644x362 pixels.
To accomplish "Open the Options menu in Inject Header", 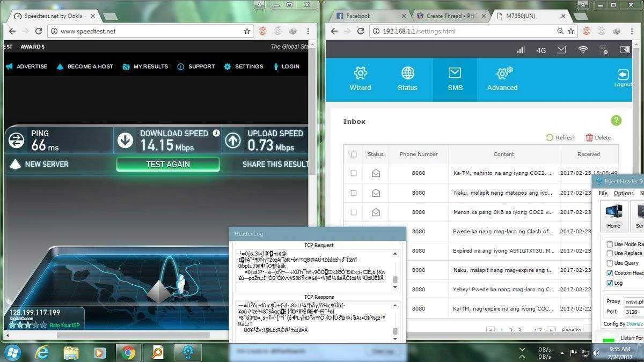I will 624,193.
